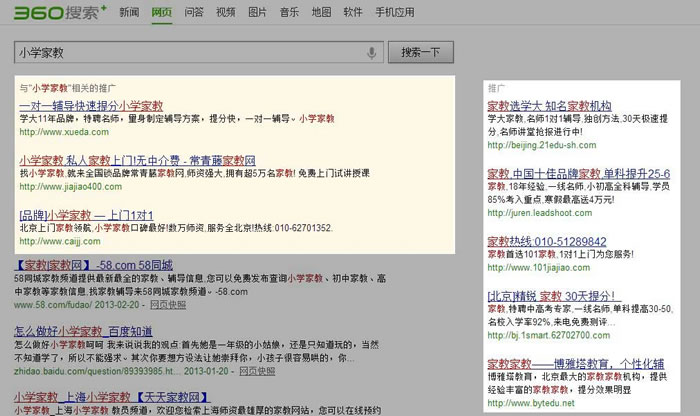Screen dimensions: 700x416
Task: Switch to the 音乐 tab
Action: pos(289,13)
